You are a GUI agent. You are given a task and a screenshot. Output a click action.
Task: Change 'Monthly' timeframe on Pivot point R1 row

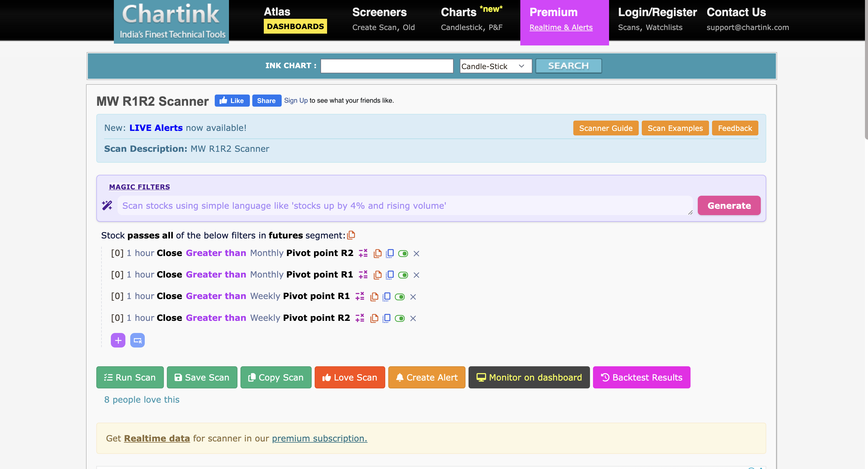point(267,274)
